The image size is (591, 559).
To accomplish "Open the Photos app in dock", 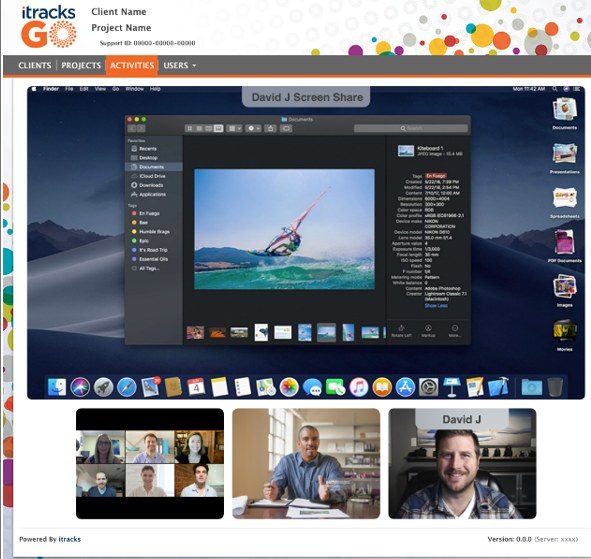I will [289, 387].
